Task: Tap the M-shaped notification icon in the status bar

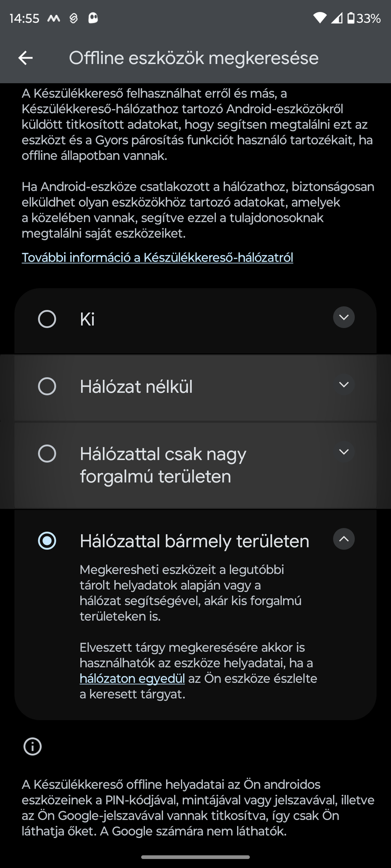Action: 54,18
